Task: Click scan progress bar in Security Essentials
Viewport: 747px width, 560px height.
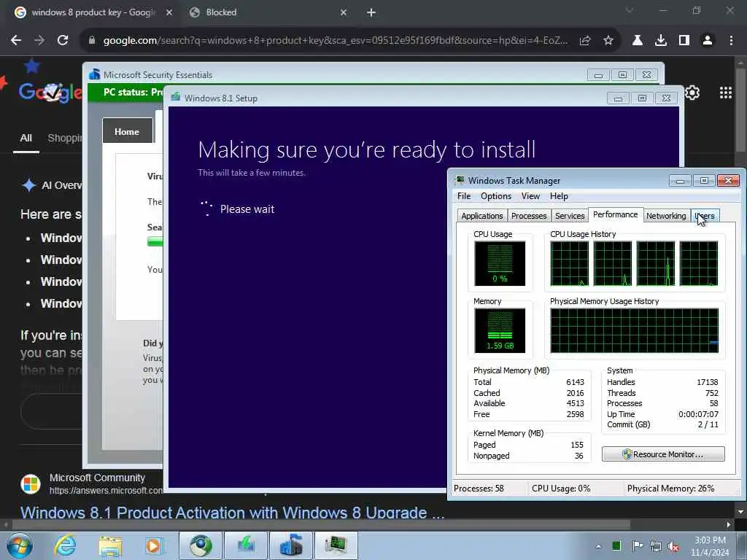Action: click(x=155, y=242)
